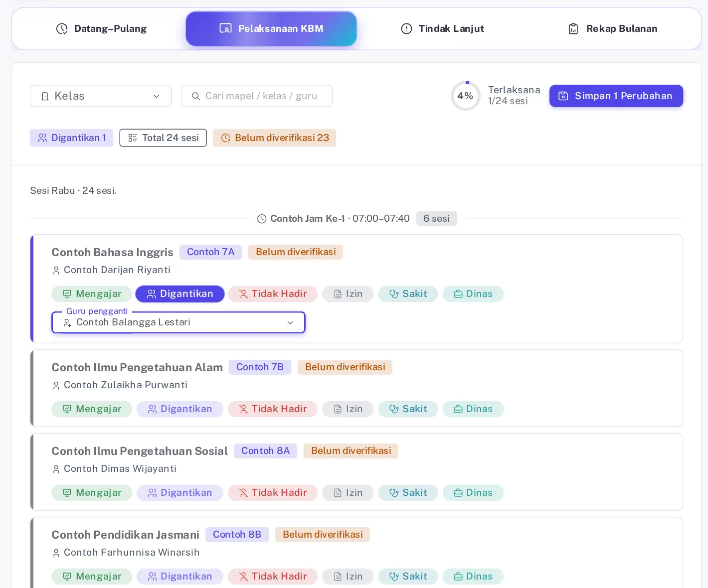The image size is (708, 588).
Task: Set Bahasa Inggris session to Mengajar
Action: [x=92, y=294]
